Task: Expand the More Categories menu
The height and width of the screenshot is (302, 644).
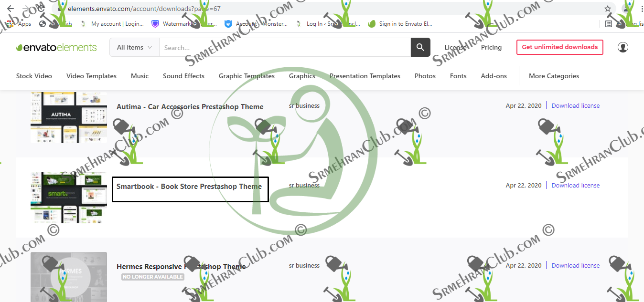Action: 554,76
